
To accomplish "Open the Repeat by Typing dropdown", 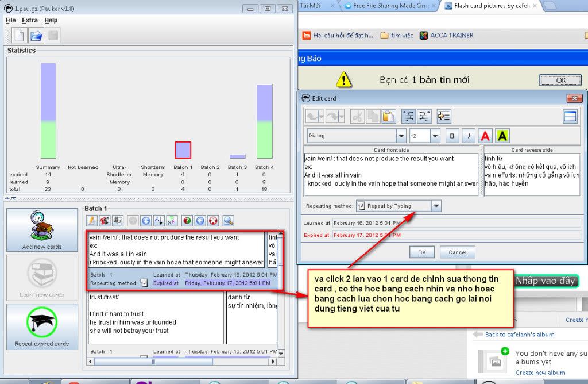I will click(436, 206).
